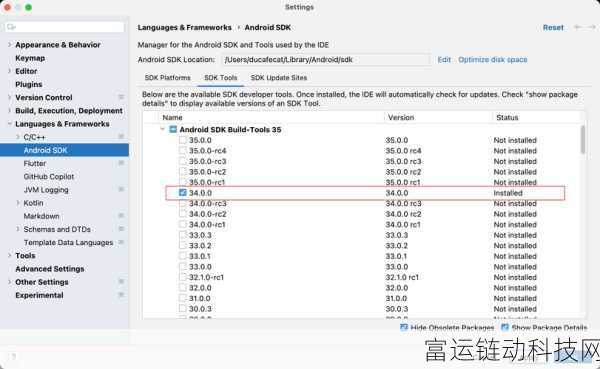
Task: Click the project-level icon beside Other Settings
Action: pyautogui.click(x=121, y=282)
